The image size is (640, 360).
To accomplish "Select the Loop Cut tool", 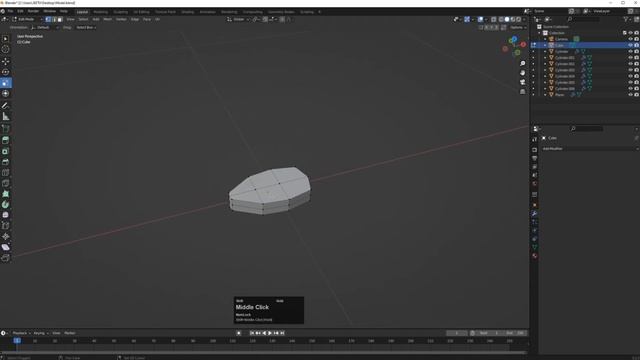I will 6,173.
